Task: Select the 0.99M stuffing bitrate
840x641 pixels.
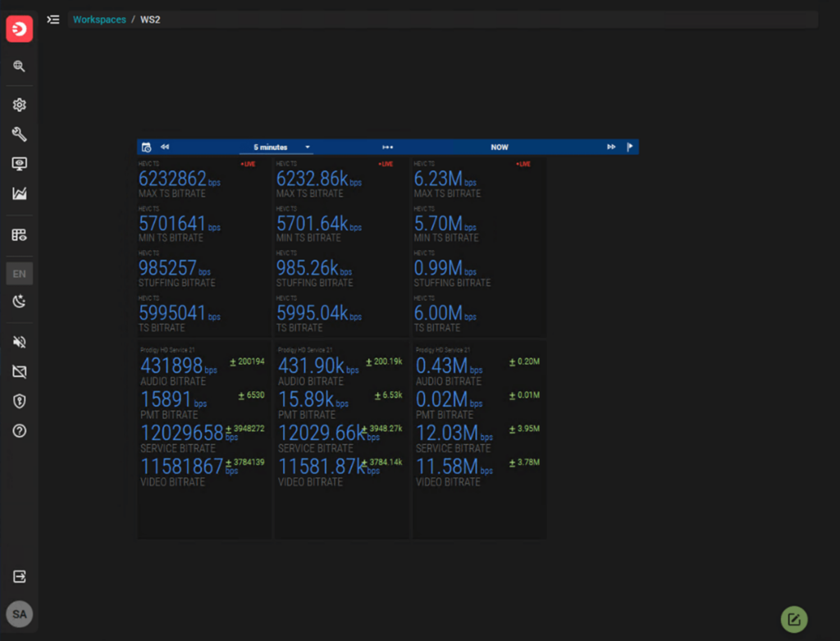Action: (x=445, y=268)
